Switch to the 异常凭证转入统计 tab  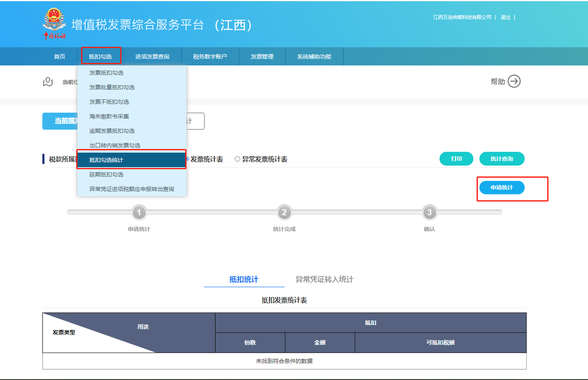point(324,279)
